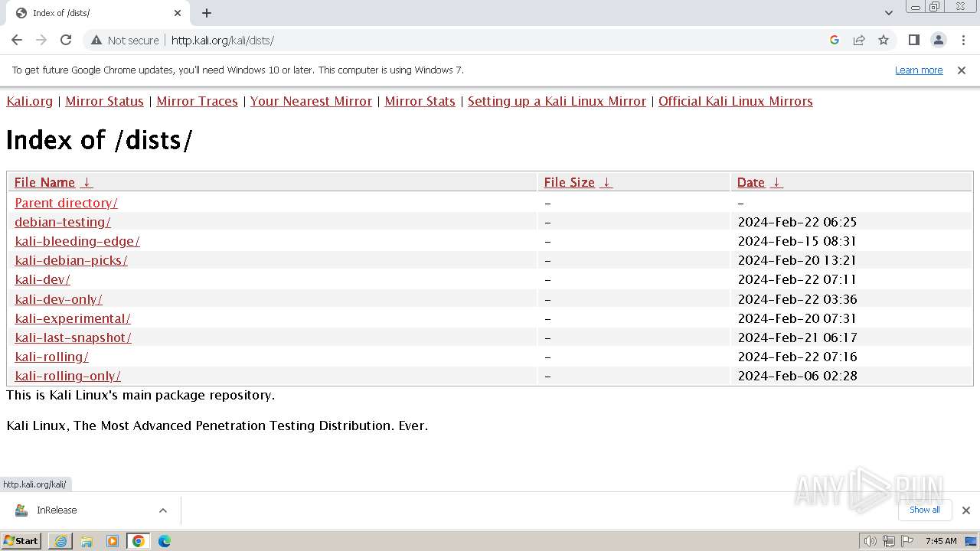Open a new browser tab
Screen dimensions: 980x551
207,13
